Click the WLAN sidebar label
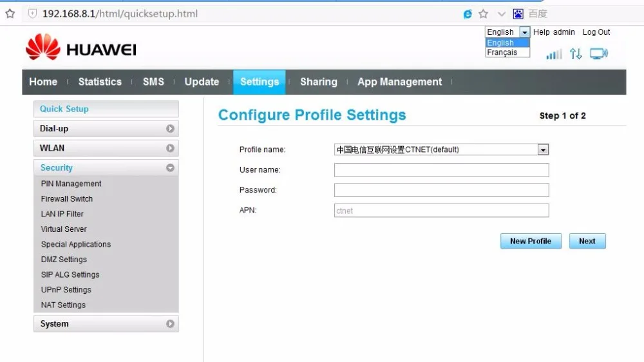The height and width of the screenshot is (362, 644). 52,148
